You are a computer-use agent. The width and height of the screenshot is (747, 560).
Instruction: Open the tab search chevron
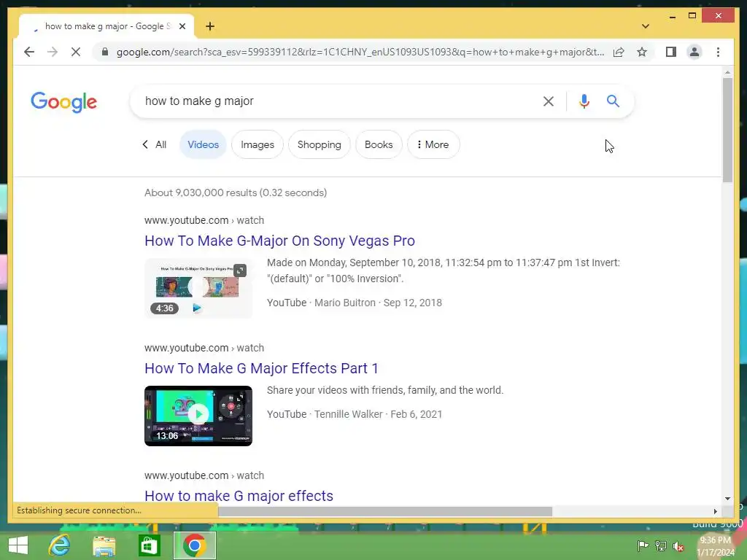point(645,26)
